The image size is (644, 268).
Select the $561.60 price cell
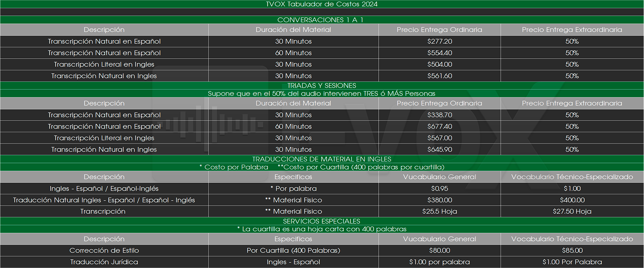[x=439, y=76]
